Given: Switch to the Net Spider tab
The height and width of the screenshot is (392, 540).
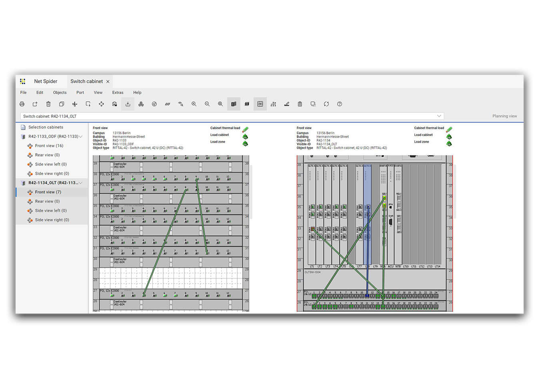Looking at the screenshot, I should coord(47,81).
